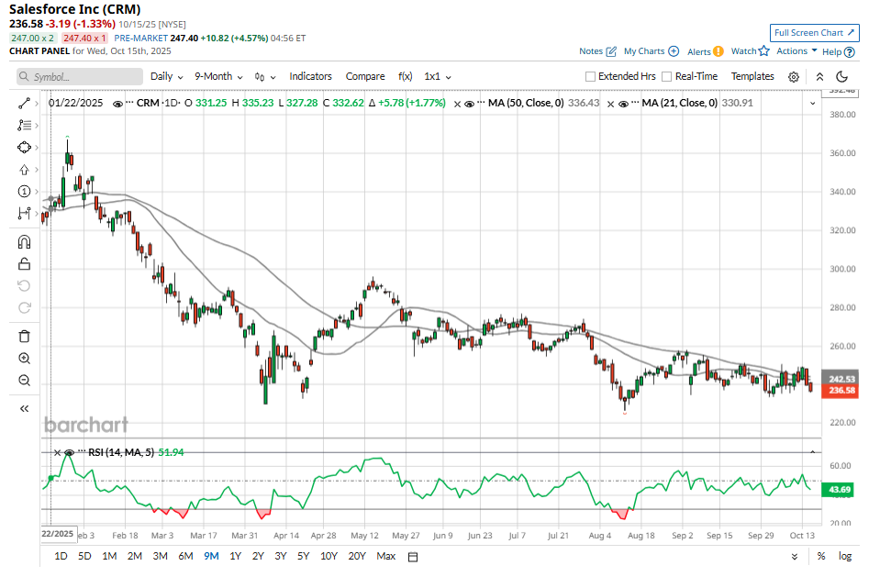891x588 pixels.
Task: Open the Daily frequency dropdown
Action: tap(166, 77)
